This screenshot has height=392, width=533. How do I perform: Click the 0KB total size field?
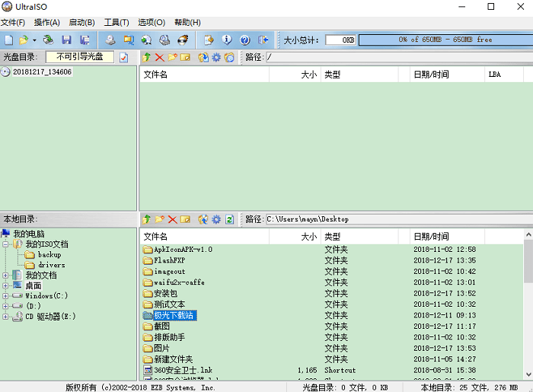click(340, 40)
